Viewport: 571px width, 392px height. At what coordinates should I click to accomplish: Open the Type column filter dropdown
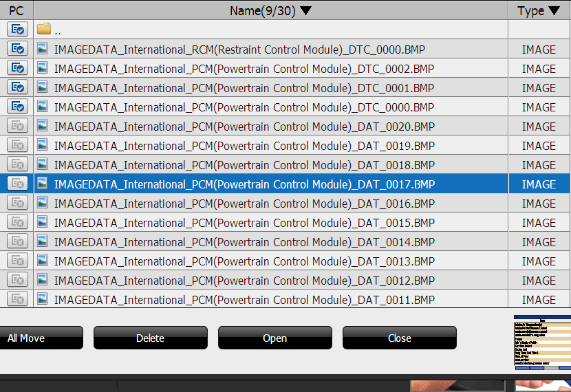coord(554,10)
